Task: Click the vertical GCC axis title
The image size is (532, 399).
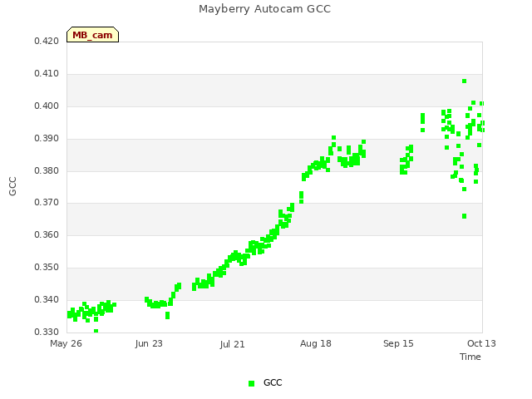Action: click(x=12, y=186)
